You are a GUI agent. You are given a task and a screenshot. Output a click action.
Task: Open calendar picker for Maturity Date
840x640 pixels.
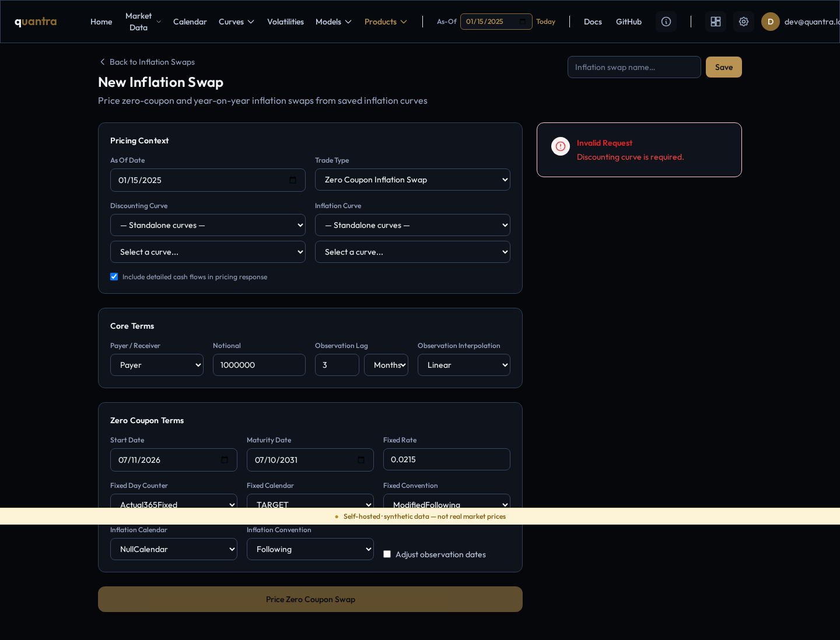(361, 460)
